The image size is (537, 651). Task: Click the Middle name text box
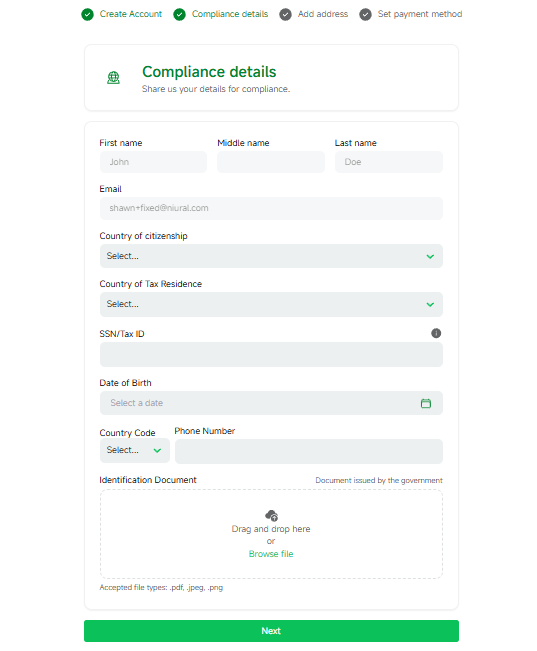coord(271,162)
